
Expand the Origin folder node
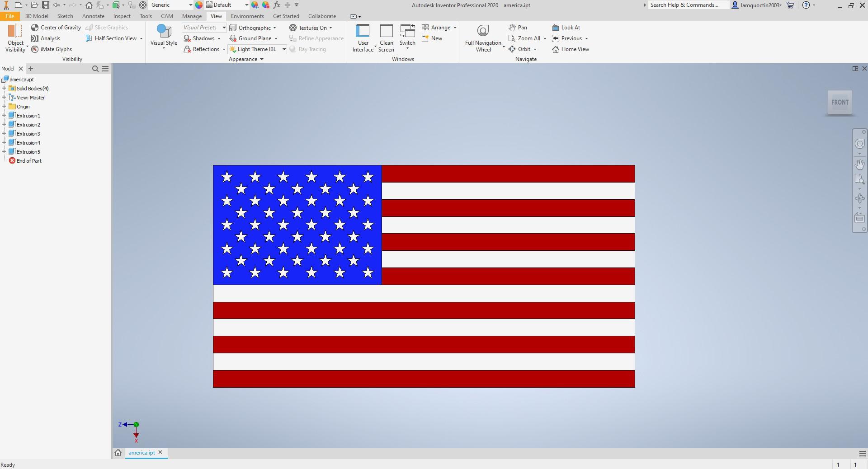pyautogui.click(x=4, y=107)
